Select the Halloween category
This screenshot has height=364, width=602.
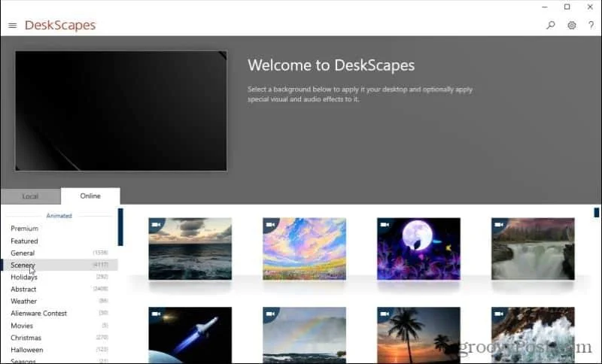(59, 350)
